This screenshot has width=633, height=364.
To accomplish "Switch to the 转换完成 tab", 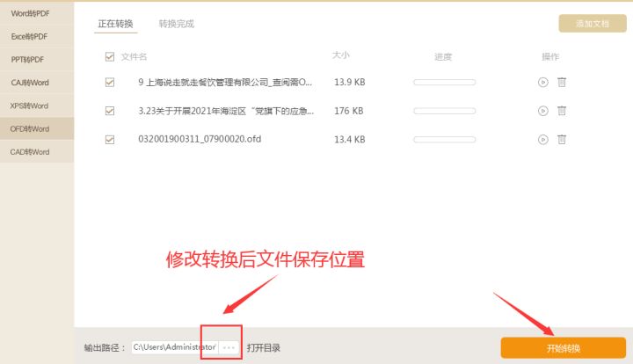I will [177, 24].
